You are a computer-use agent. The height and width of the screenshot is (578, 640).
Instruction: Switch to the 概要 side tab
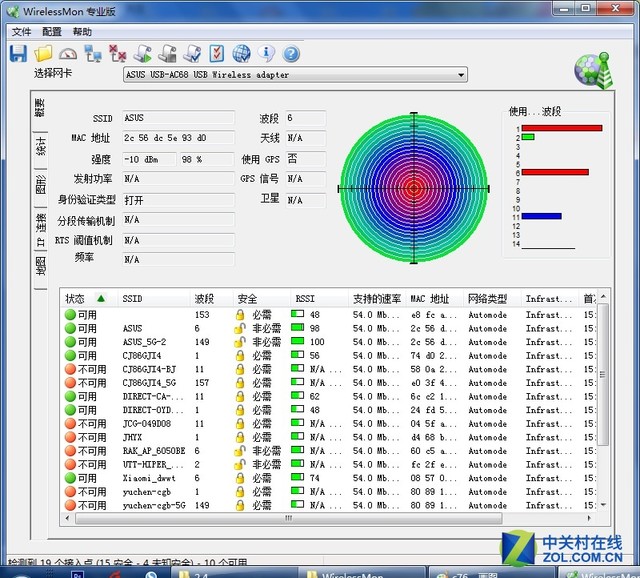[x=40, y=108]
